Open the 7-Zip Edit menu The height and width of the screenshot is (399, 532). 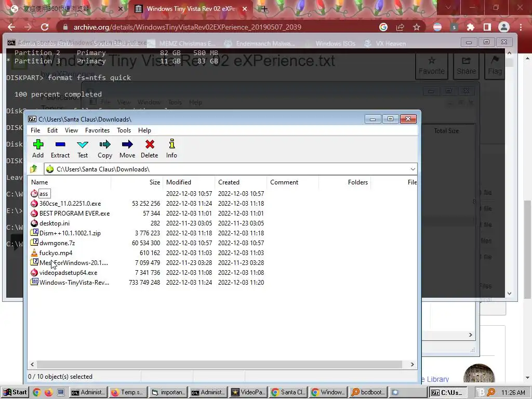click(x=52, y=130)
